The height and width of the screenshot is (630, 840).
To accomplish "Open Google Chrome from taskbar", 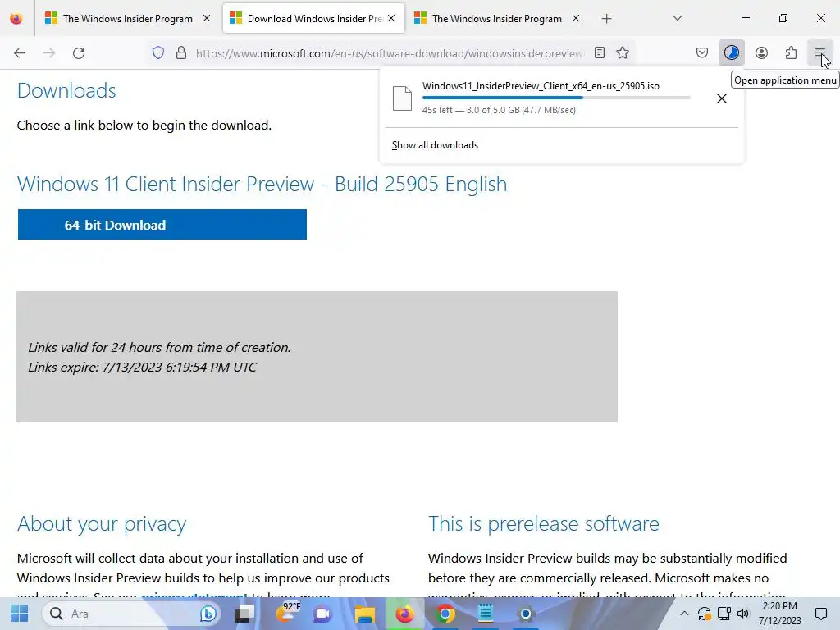I will [445, 614].
